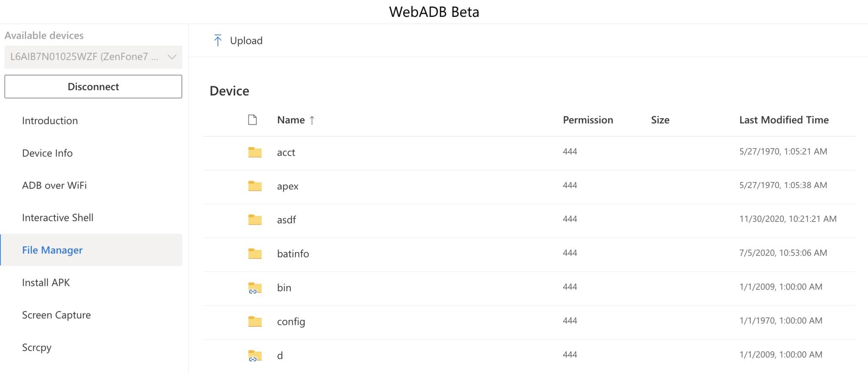The width and height of the screenshot is (868, 373).
Task: Select the Permission column header
Action: point(588,120)
